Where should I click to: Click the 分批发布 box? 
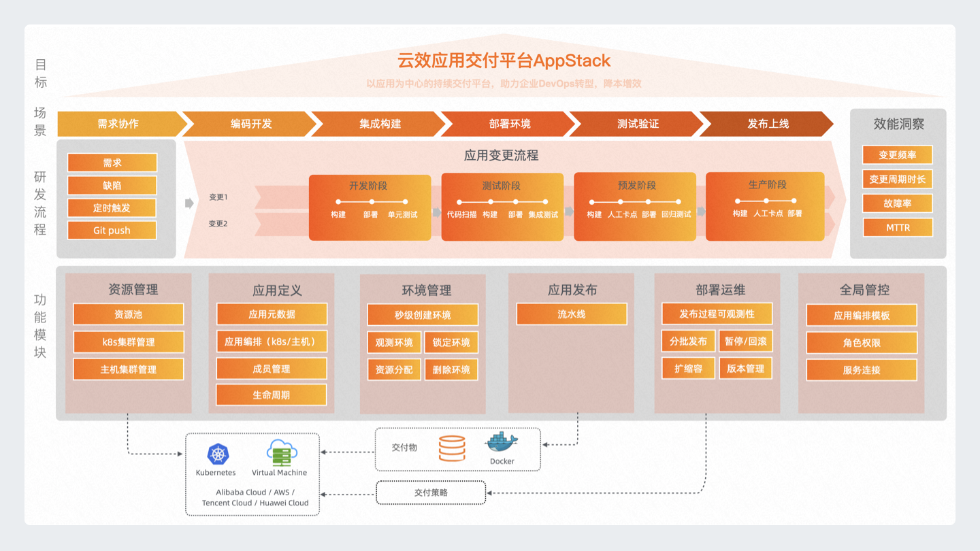(x=689, y=341)
